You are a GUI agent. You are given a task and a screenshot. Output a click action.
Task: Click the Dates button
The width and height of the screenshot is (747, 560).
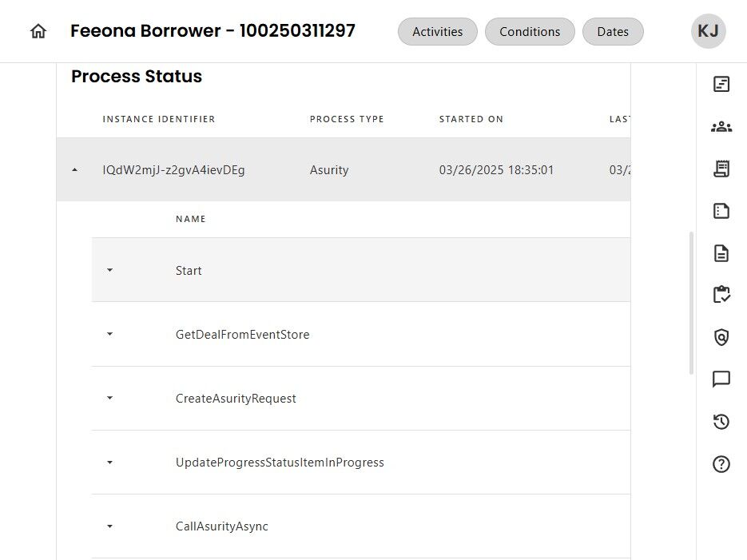point(613,31)
